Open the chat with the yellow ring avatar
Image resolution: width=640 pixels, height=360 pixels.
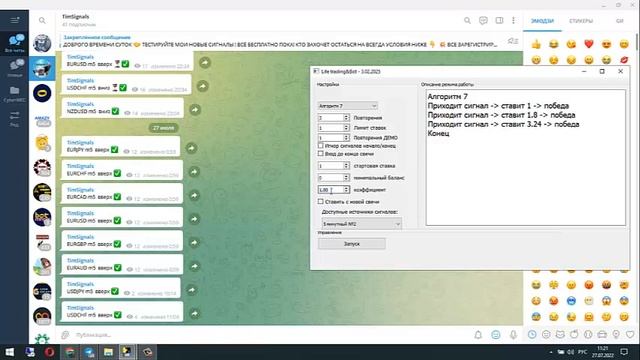(x=42, y=93)
